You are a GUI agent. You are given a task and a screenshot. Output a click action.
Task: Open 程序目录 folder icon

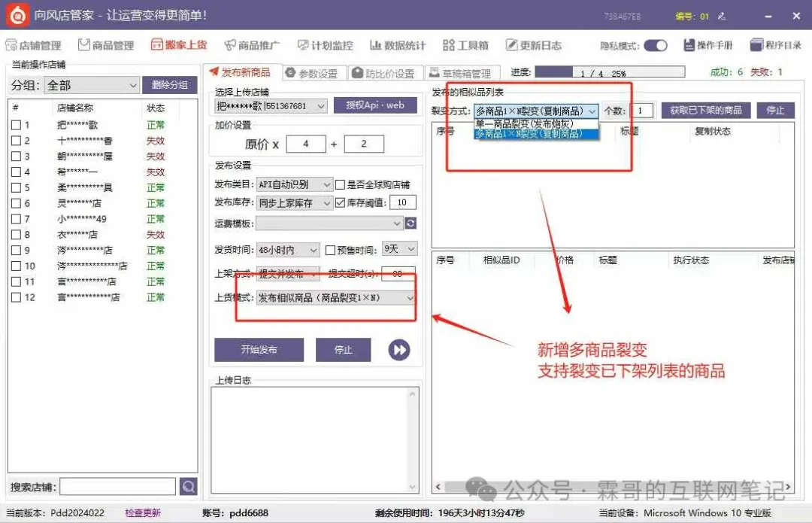click(x=757, y=46)
